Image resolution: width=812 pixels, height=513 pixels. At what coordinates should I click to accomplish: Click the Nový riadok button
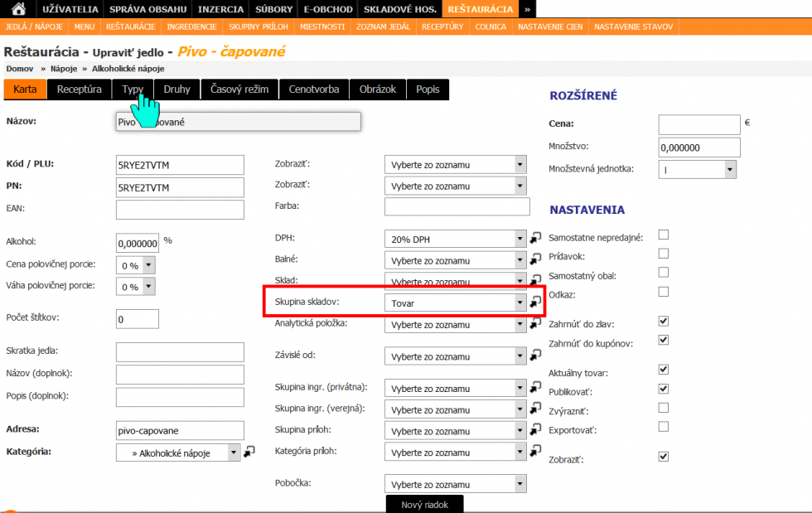click(x=424, y=504)
